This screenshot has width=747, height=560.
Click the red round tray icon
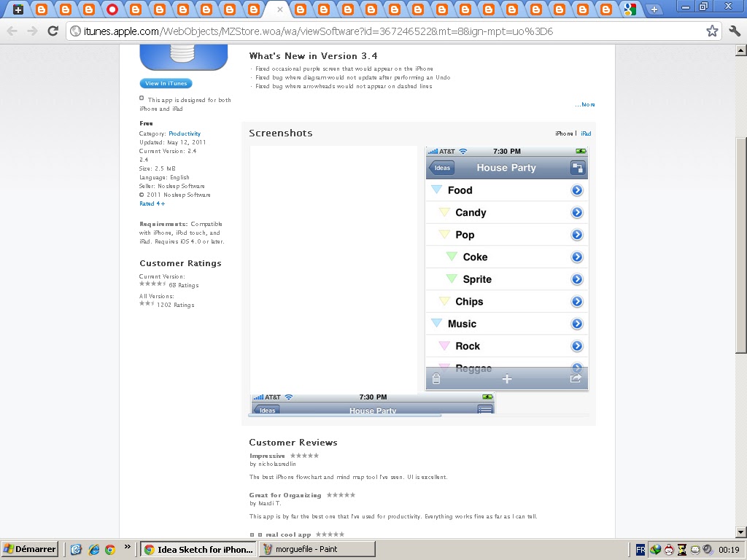tap(669, 550)
